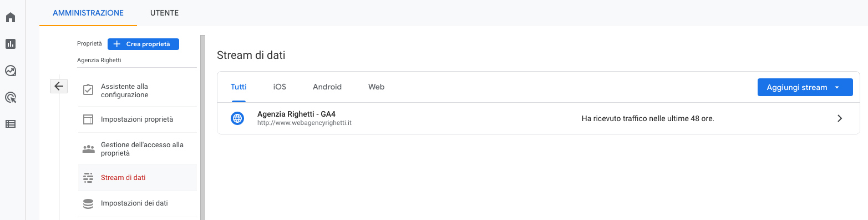Open Gestione dell'accesso alla proprietà
The width and height of the screenshot is (868, 220).
click(x=138, y=149)
